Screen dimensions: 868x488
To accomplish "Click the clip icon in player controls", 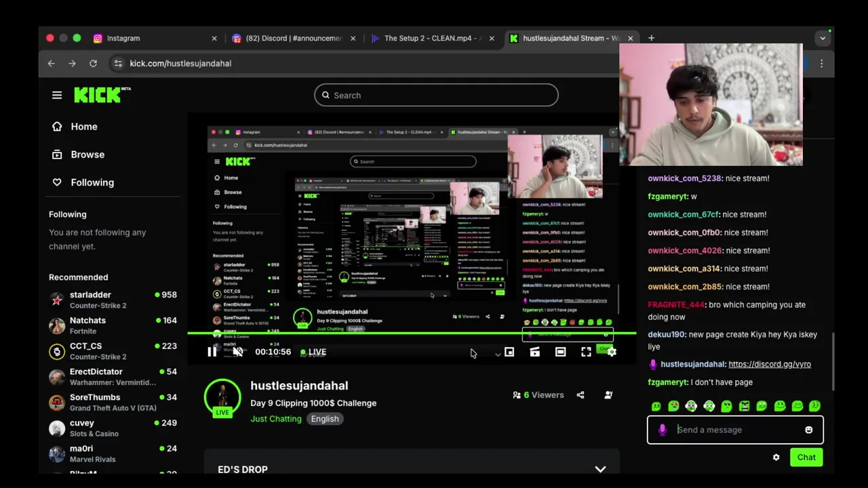I will click(535, 352).
